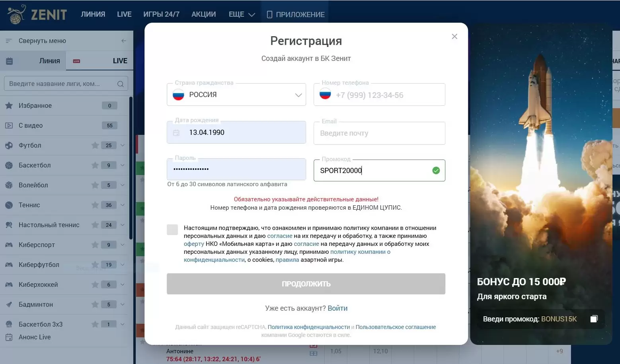Click the Email input field
Viewport: 620px width, 364px height.
[379, 133]
